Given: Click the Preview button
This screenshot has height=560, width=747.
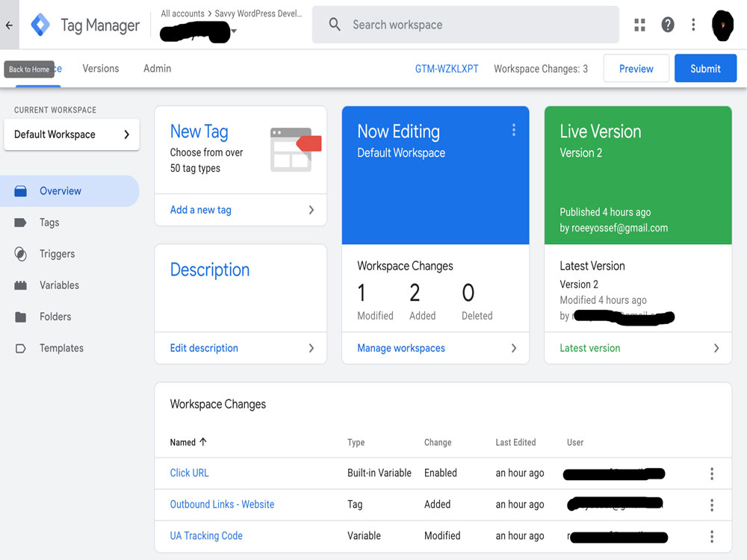Looking at the screenshot, I should (636, 69).
